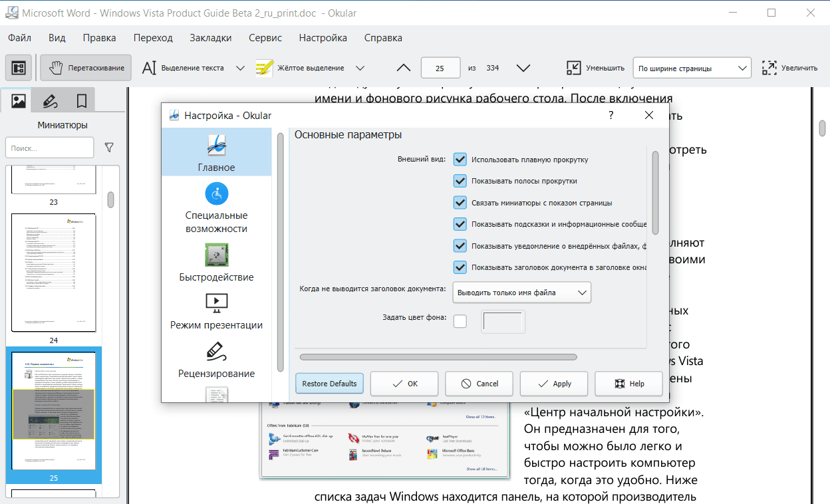The width and height of the screenshot is (830, 504).
Task: Open Режим презентации settings category
Action: [216, 311]
